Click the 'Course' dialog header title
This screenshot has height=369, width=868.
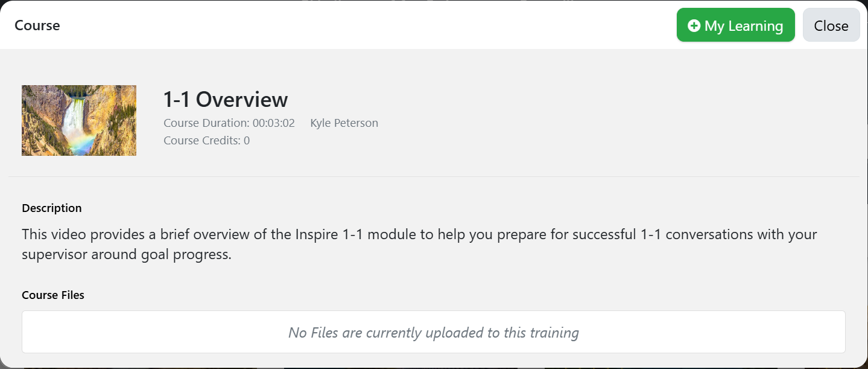pos(37,26)
